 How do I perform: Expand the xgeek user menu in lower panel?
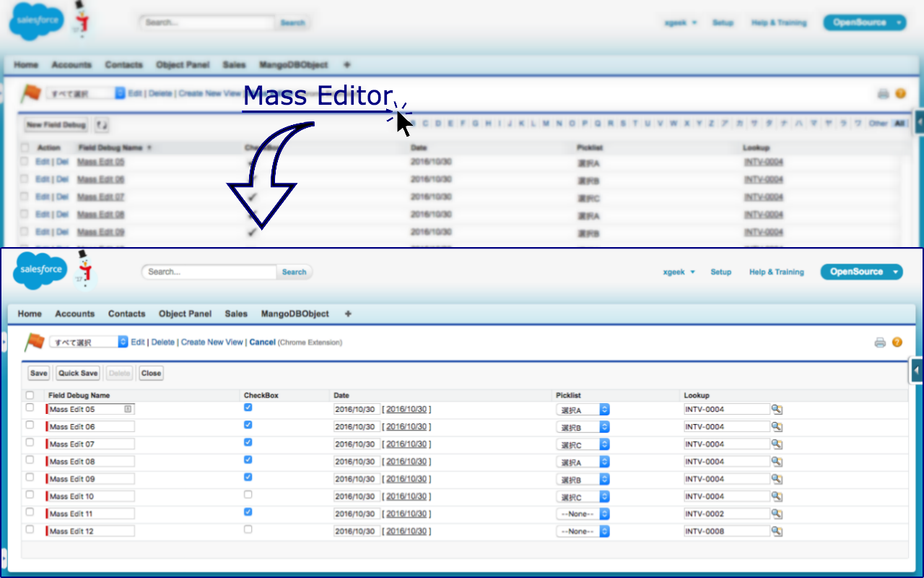click(679, 272)
